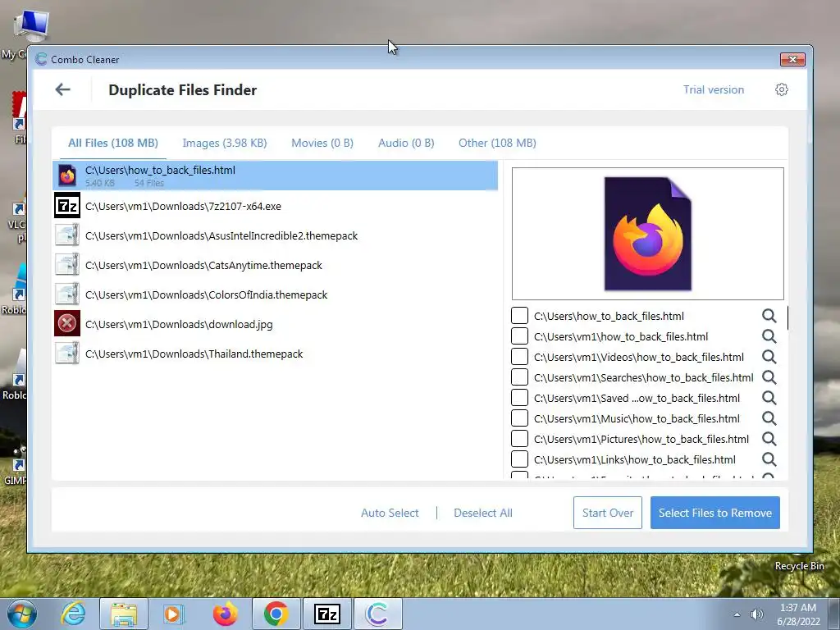Screen dimensions: 840x630
Task: Click the file icon of AsusIntelIncredible2.themepack
Action: (x=67, y=235)
